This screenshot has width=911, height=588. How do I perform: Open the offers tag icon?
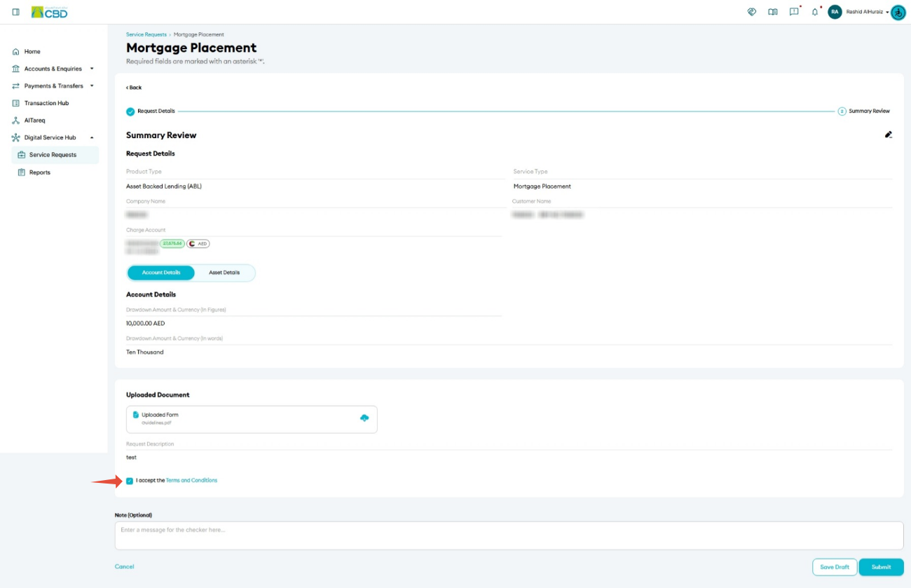(x=752, y=12)
